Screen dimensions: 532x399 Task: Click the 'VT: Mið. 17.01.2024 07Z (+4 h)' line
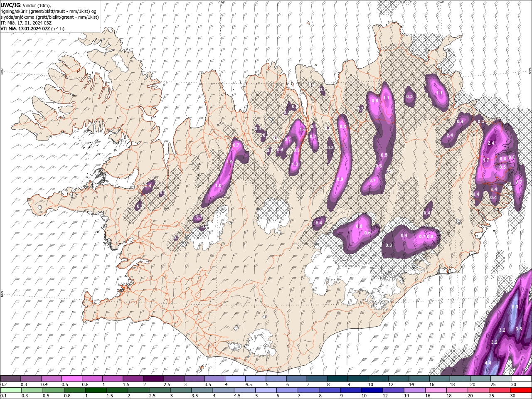coord(32,29)
